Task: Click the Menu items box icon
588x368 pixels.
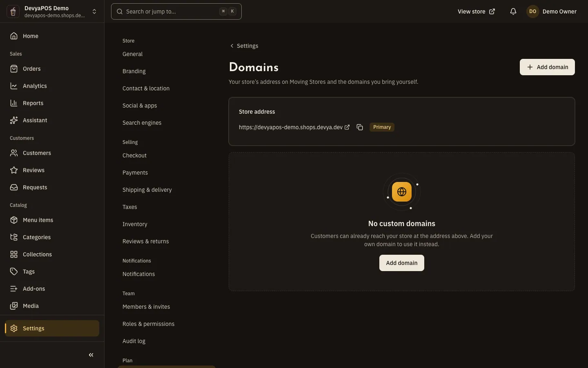Action: coord(14,220)
